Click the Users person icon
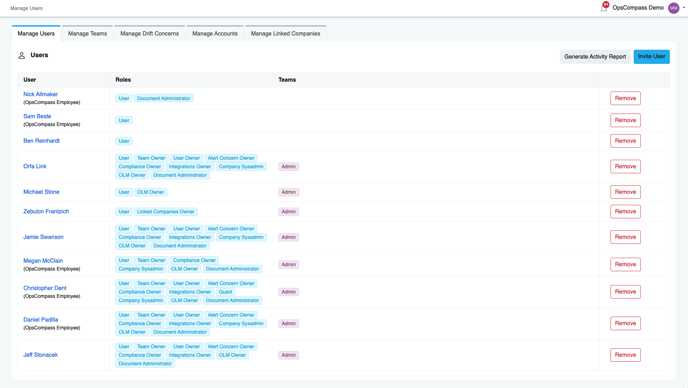The image size is (688, 388). tap(22, 55)
